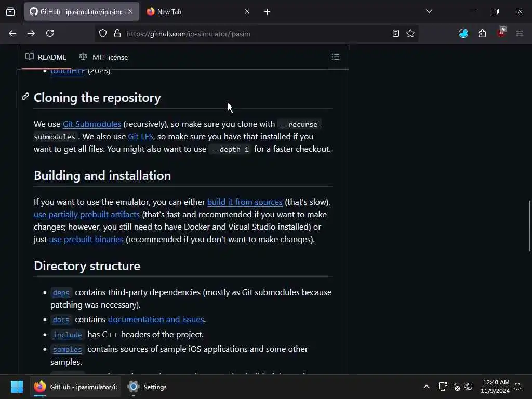Open documentation and issues link
532x399 pixels.
[156, 320]
